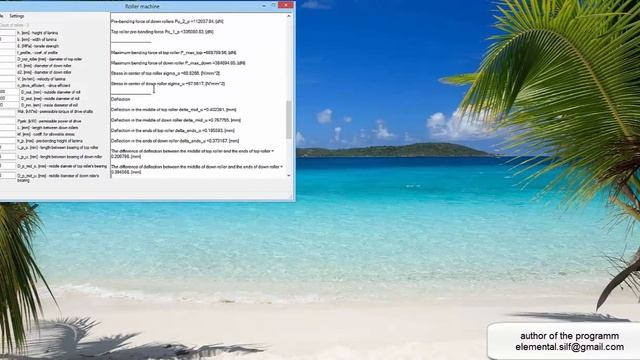The width and height of the screenshot is (640, 360).
Task: Click the scroll-down arrow of results panel
Action: pos(289,175)
